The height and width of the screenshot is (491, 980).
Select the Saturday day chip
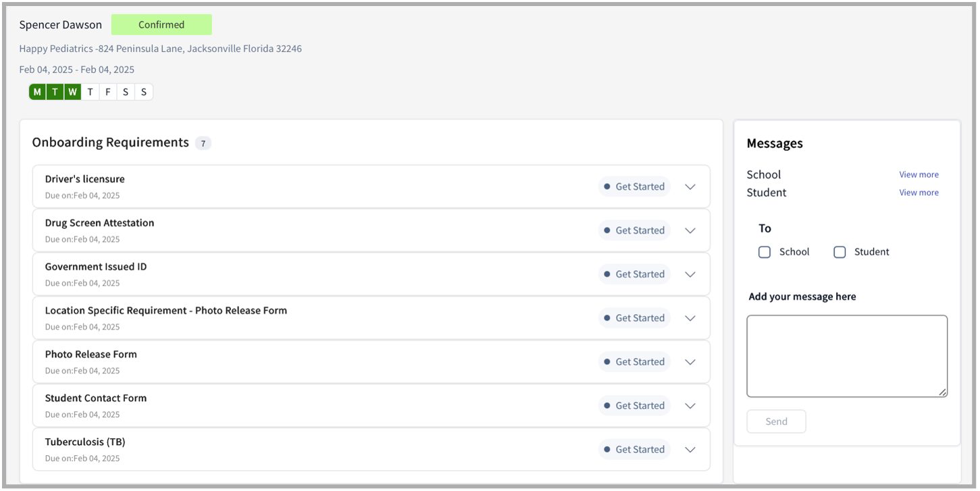point(126,91)
